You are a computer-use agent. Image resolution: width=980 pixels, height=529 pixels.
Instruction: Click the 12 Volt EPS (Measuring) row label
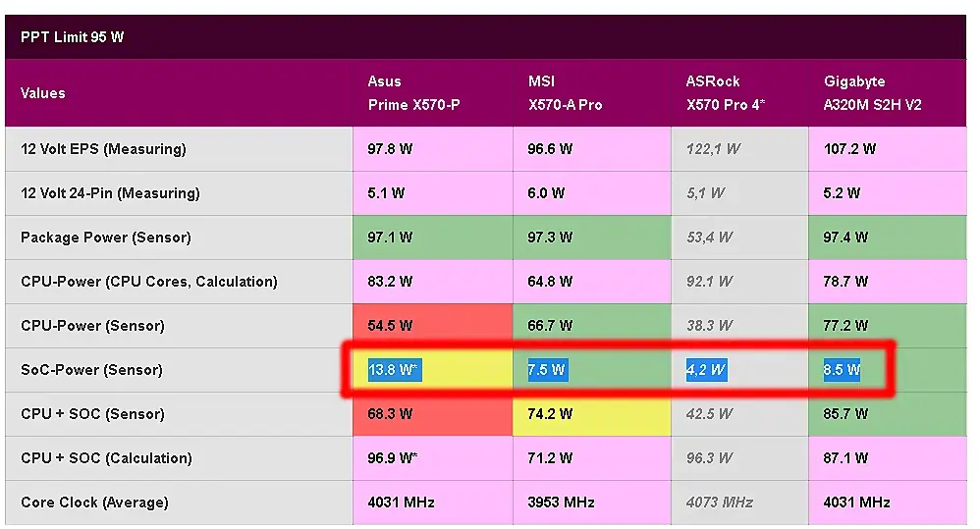coord(103,149)
